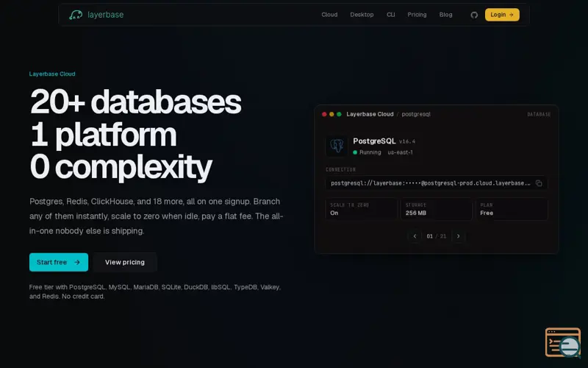Viewport: 588px width, 368px height.
Task: Click the Start free button
Action: point(59,262)
